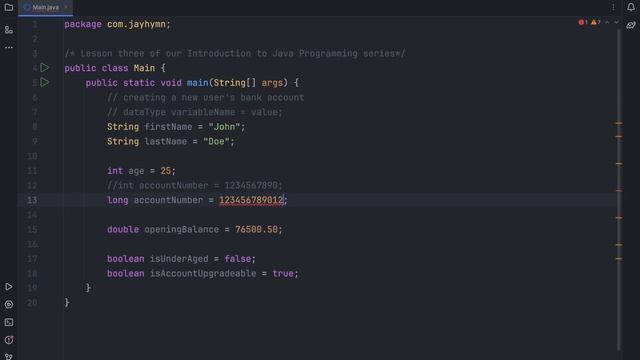640x360 pixels.
Task: Open the Git tool window icon
Action: [x=9, y=356]
